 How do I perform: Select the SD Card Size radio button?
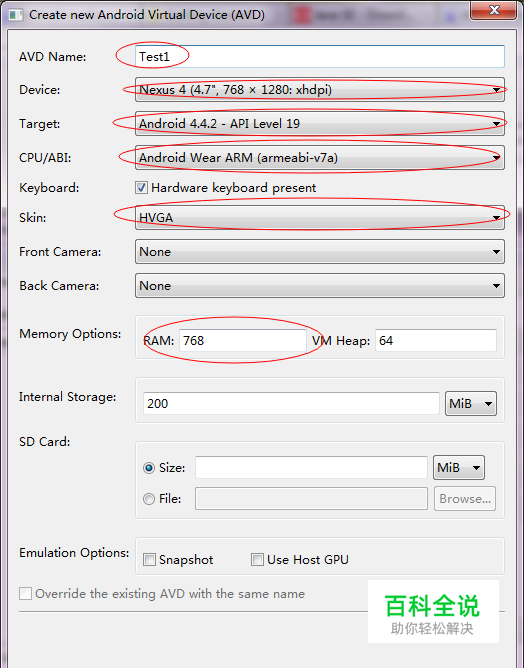[x=149, y=468]
